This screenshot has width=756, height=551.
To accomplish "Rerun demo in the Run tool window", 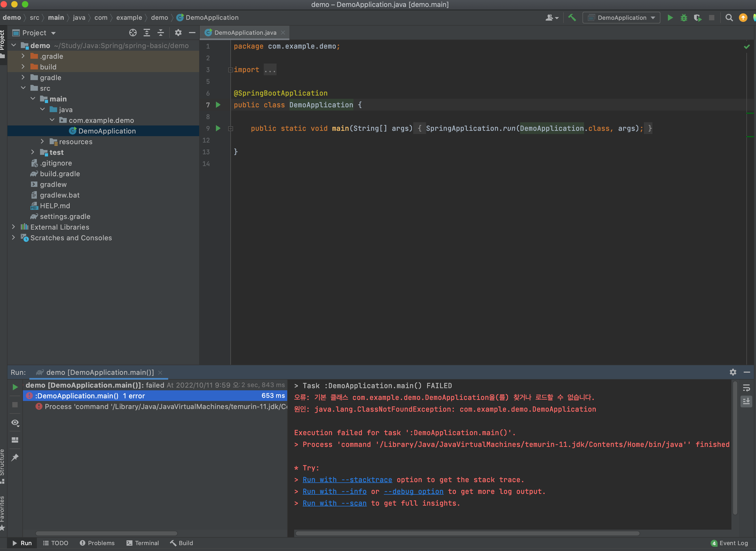I will coord(15,387).
